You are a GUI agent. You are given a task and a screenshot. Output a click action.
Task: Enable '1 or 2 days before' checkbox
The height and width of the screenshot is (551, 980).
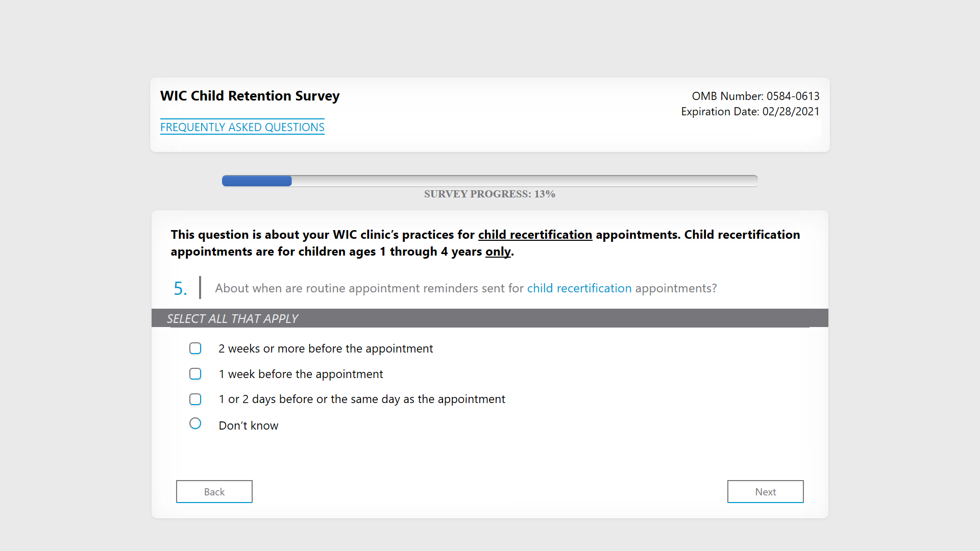pyautogui.click(x=195, y=399)
